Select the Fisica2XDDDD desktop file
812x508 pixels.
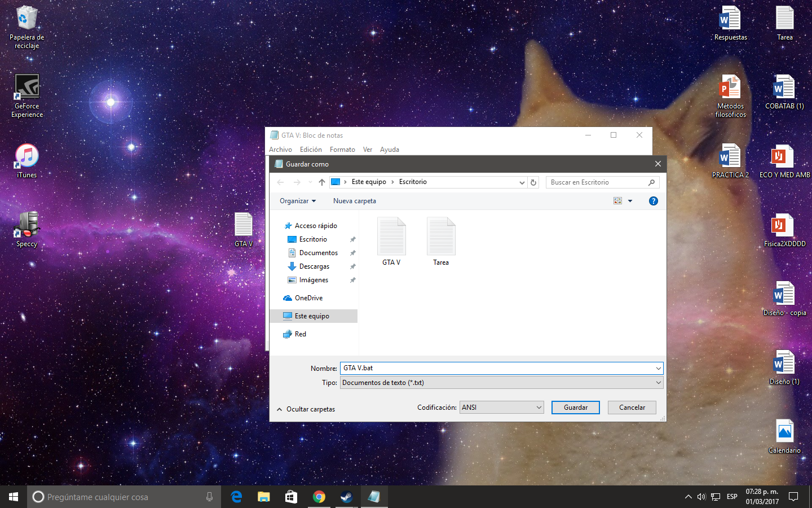click(784, 230)
